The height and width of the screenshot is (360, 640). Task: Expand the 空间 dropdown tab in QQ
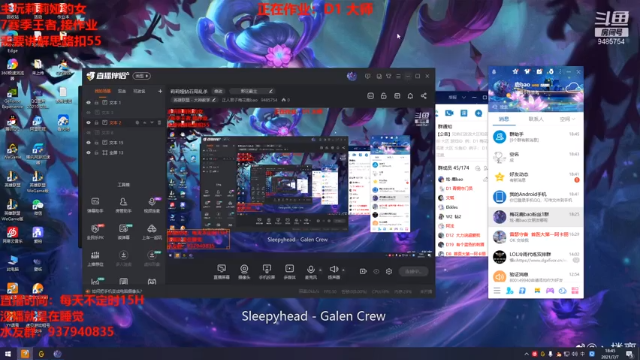[567, 119]
